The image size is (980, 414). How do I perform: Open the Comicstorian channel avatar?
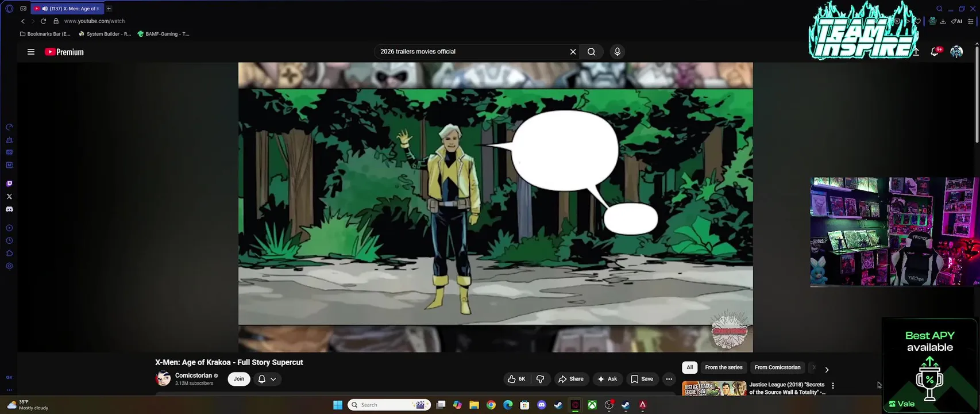(x=163, y=379)
